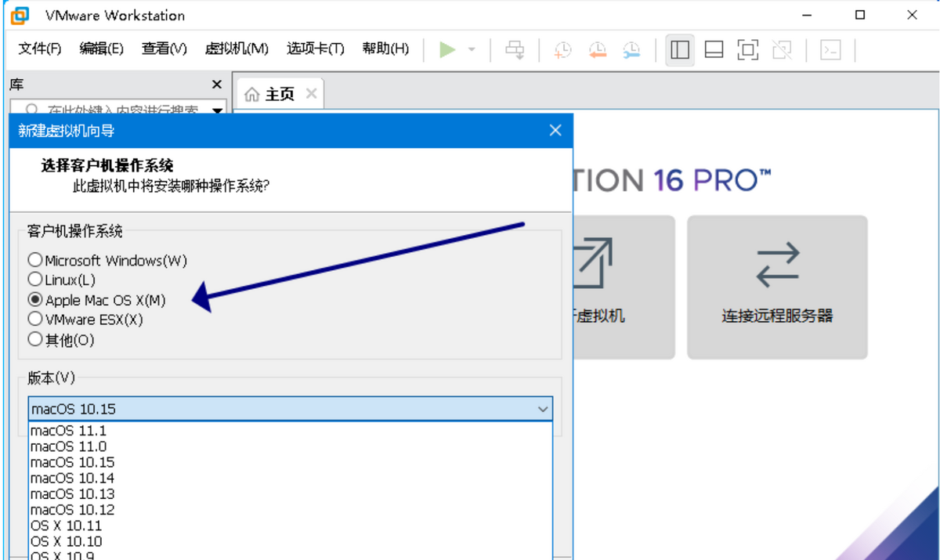Open the Snapshot Manager icon

[x=631, y=50]
